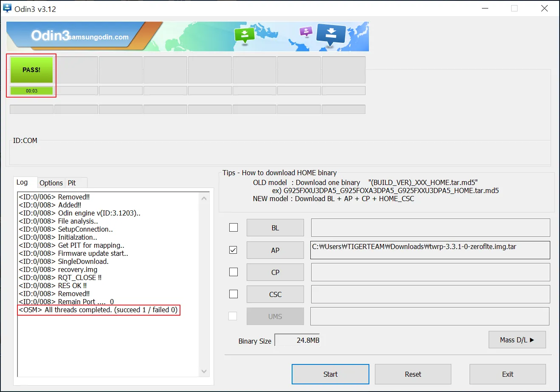Select the "RES OK !!" log line

tap(53, 286)
